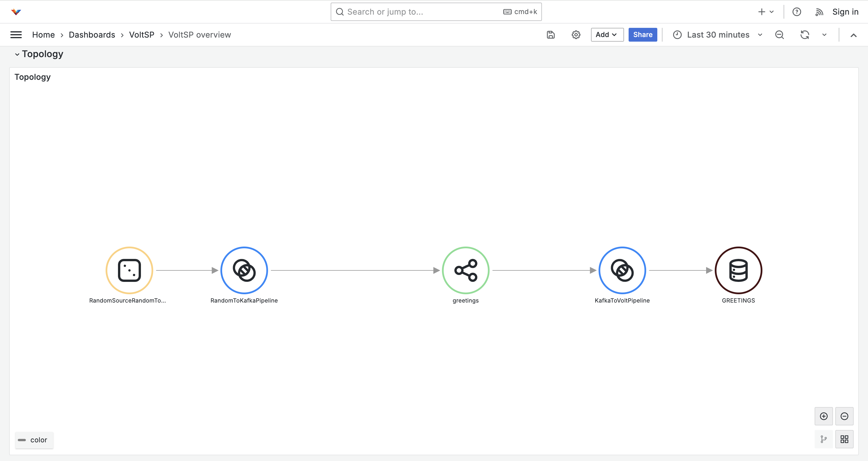Open VoltSP folder breadcrumb
The image size is (868, 461).
[142, 35]
